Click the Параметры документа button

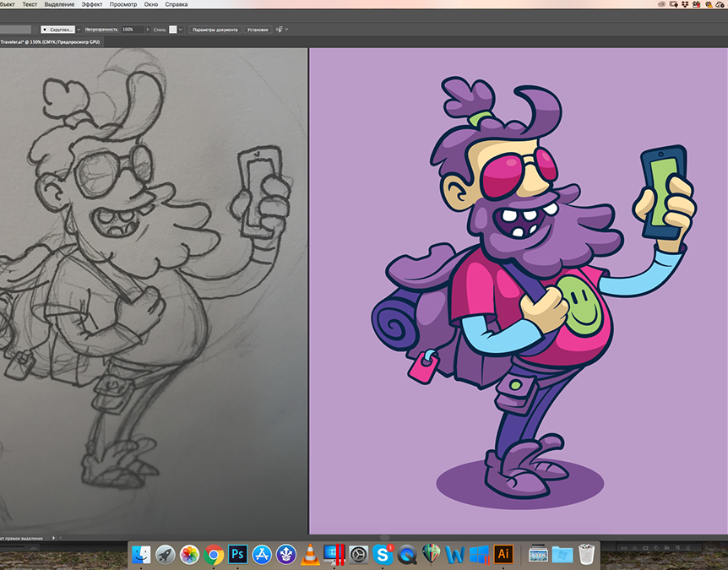[x=215, y=30]
